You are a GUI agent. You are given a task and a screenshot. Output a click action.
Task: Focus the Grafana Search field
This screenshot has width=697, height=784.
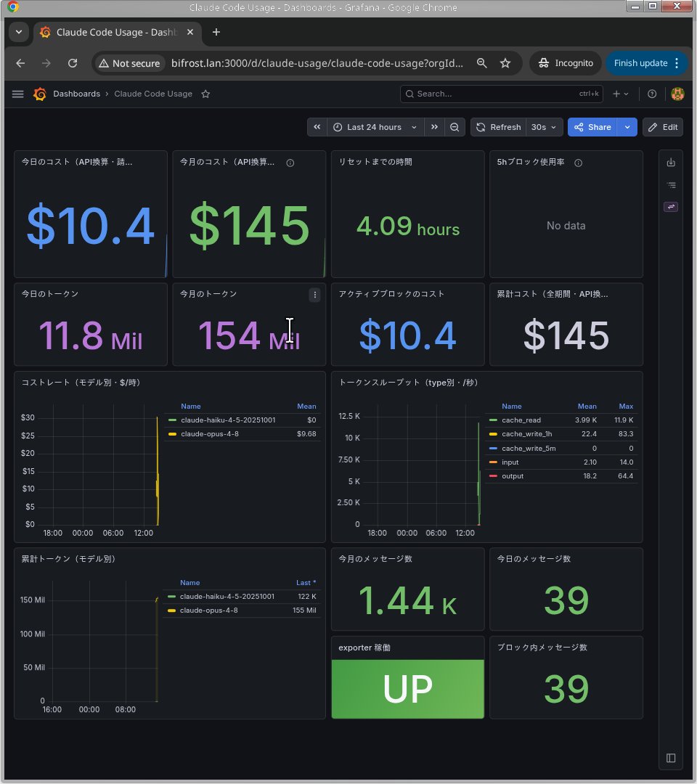[x=502, y=94]
